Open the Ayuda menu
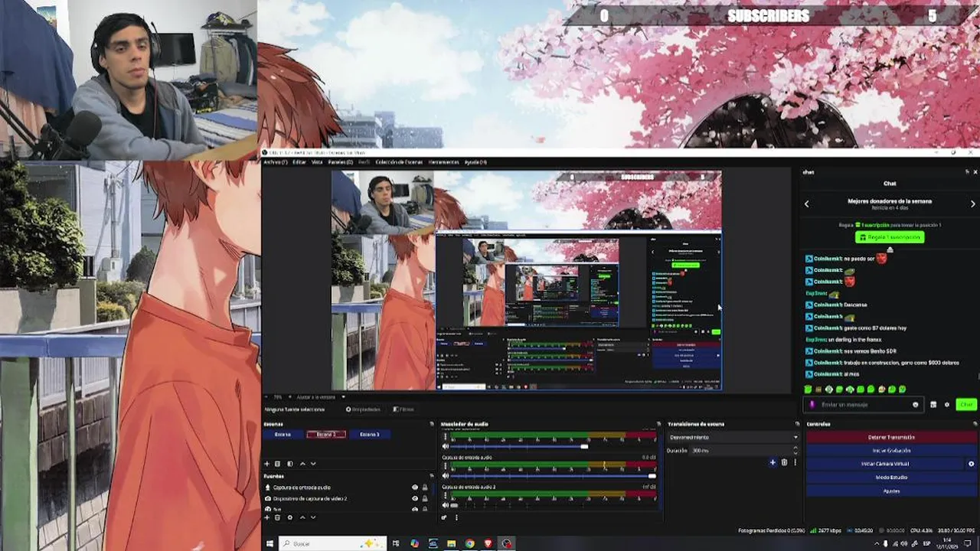The width and height of the screenshot is (980, 551). (475, 162)
